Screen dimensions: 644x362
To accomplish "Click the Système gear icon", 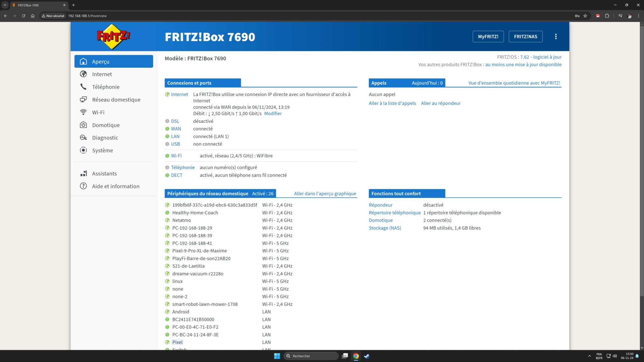I will pyautogui.click(x=83, y=150).
